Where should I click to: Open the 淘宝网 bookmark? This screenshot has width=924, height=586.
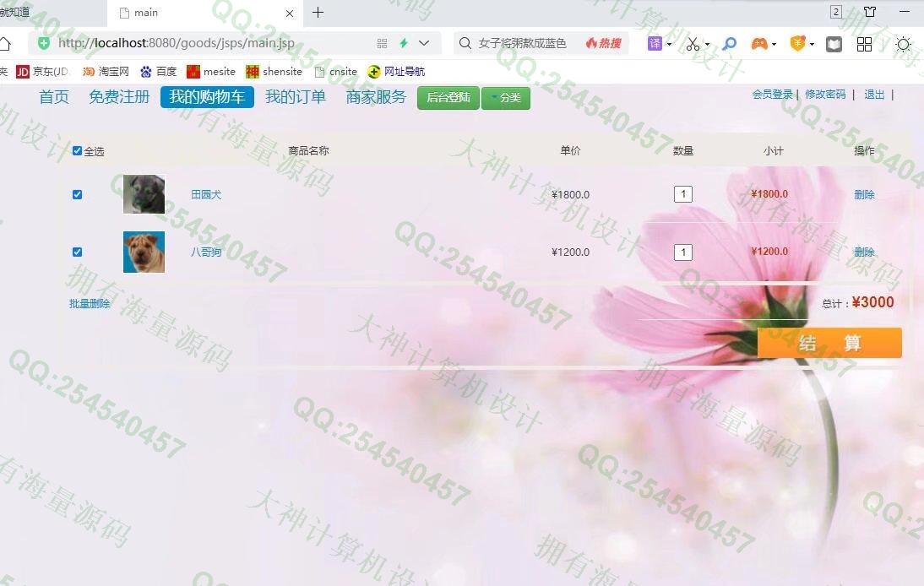tap(106, 72)
